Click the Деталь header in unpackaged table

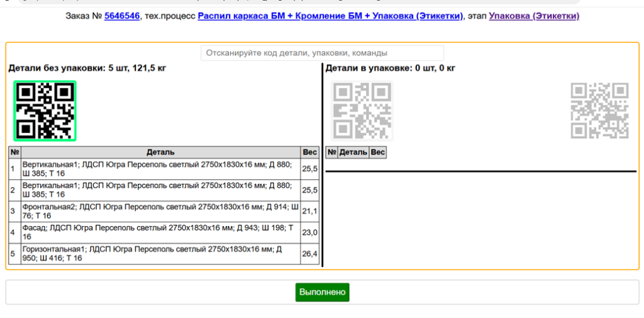click(160, 152)
